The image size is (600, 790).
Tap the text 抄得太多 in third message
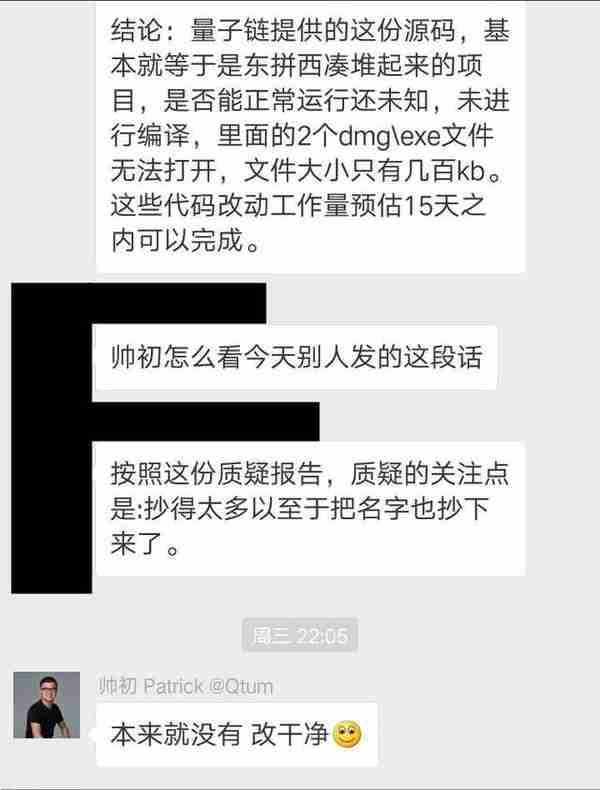pos(196,508)
